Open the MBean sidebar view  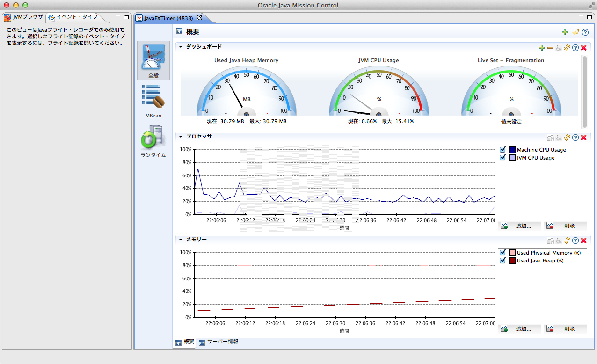[x=153, y=101]
